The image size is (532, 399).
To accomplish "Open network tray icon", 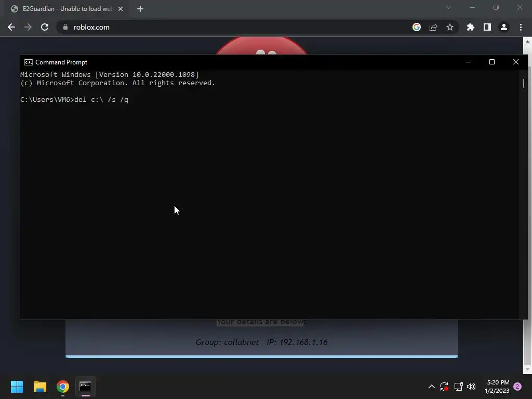I will [x=458, y=387].
